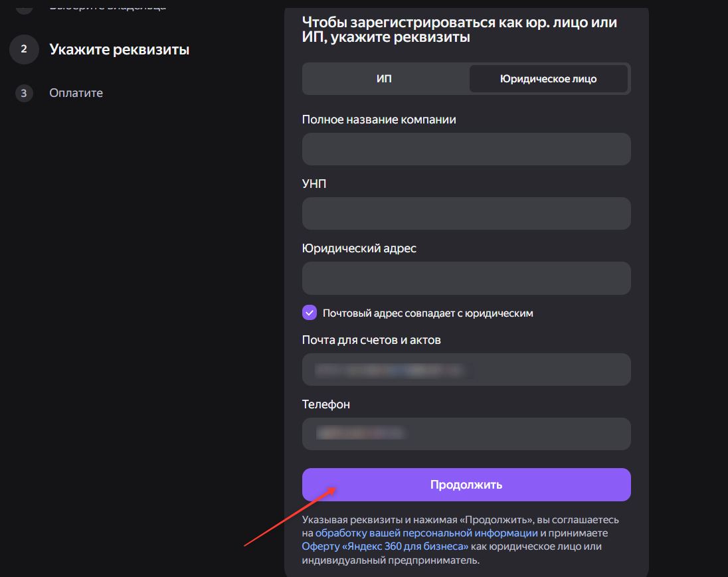Switch to the «ИП» tab
This screenshot has width=728, height=577.
click(384, 78)
